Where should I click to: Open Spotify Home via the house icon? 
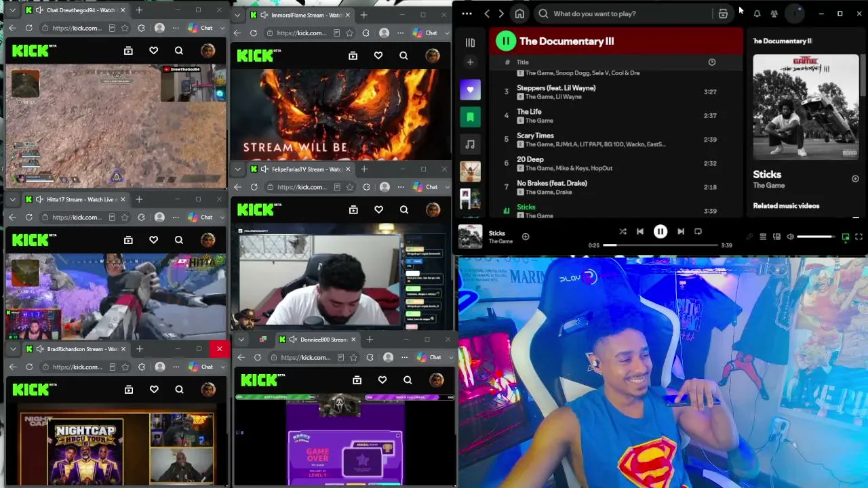519,14
